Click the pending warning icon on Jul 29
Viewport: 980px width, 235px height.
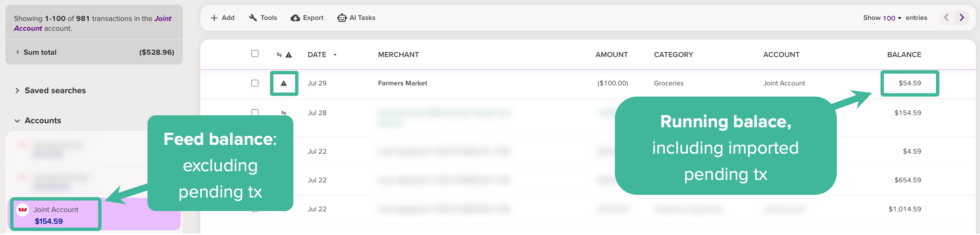(284, 83)
